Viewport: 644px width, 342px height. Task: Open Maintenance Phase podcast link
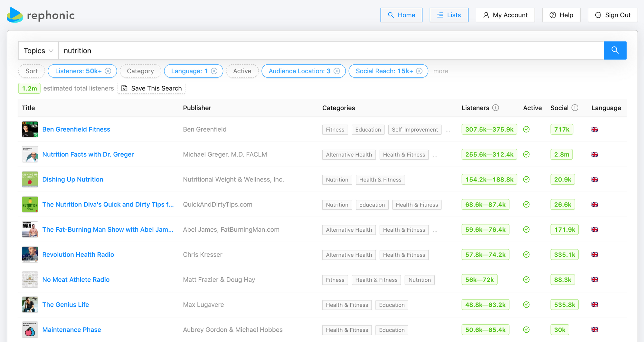pyautogui.click(x=72, y=330)
